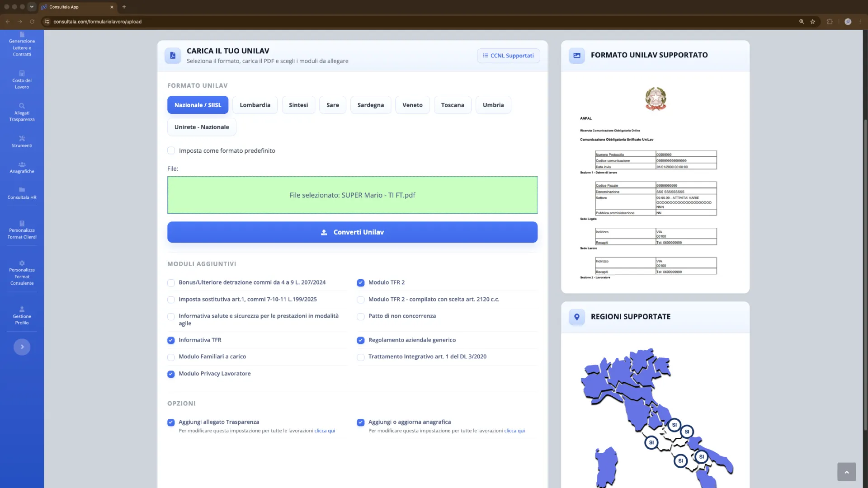Uncheck Regolamento aziendale generico
The image size is (868, 488).
[x=360, y=340]
